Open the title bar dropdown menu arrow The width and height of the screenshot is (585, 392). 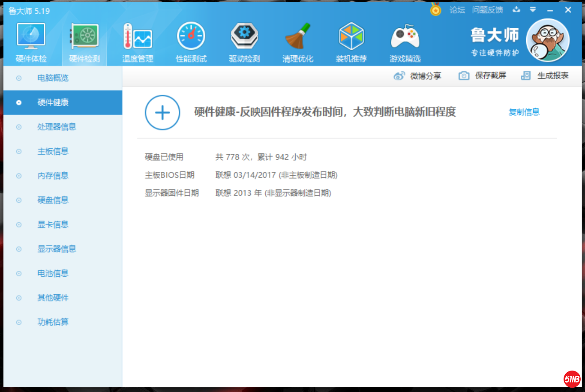[533, 9]
